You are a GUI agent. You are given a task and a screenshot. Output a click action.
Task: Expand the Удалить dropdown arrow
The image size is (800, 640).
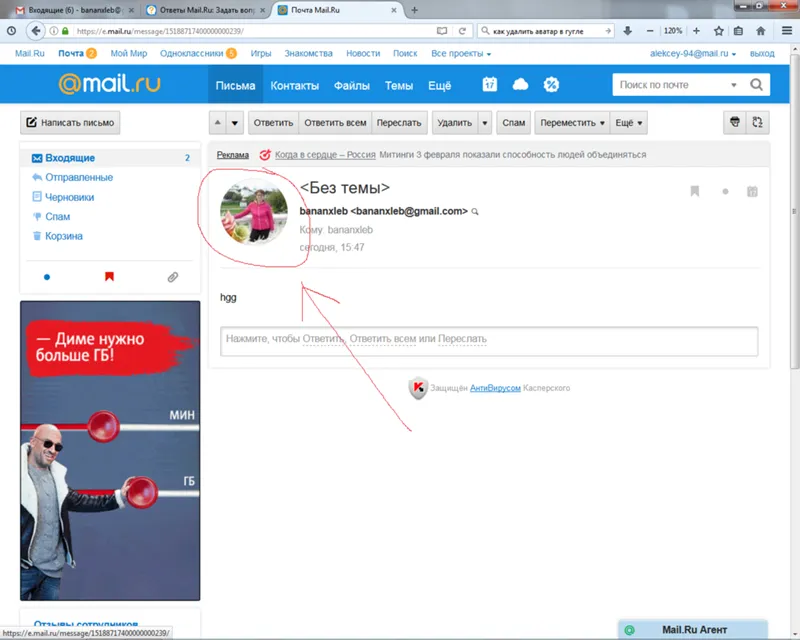(x=485, y=123)
